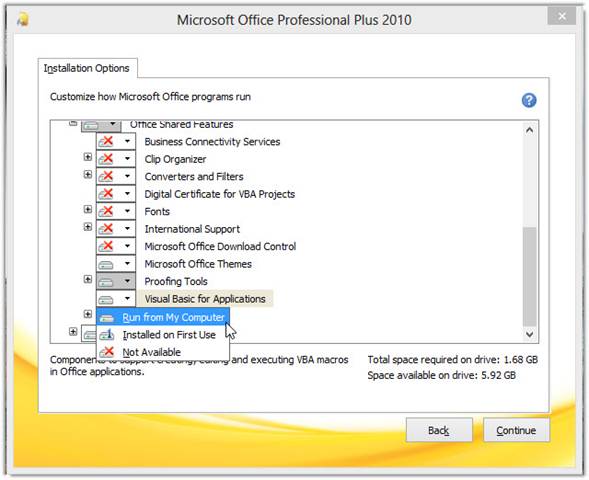
Task: Select Digital Certificate for VBA Projects
Action: click(220, 194)
